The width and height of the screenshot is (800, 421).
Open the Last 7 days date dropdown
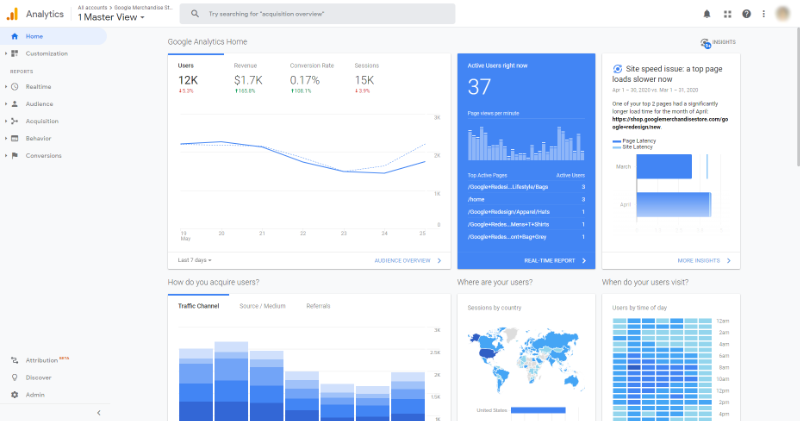point(194,260)
